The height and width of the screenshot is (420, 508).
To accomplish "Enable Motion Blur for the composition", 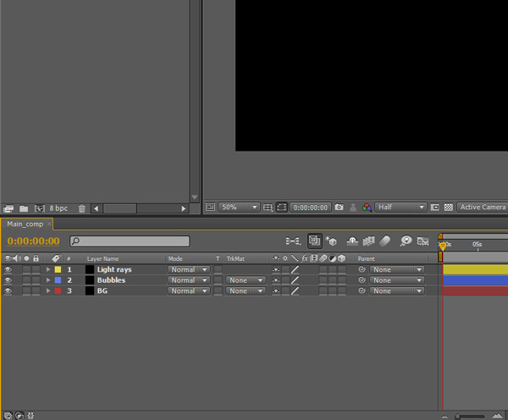I will (384, 240).
